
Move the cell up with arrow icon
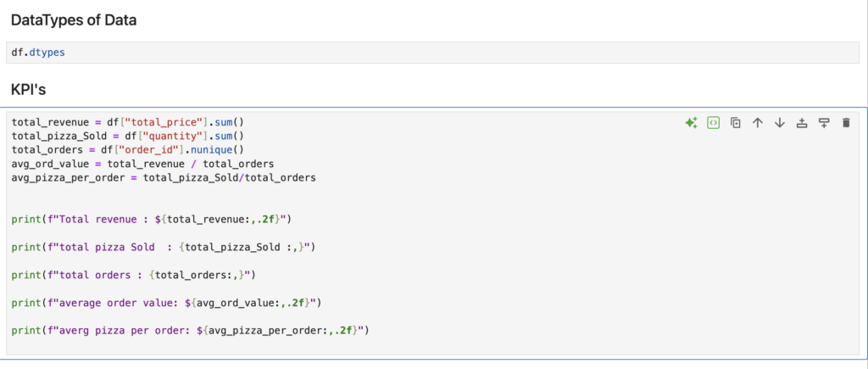(x=758, y=123)
